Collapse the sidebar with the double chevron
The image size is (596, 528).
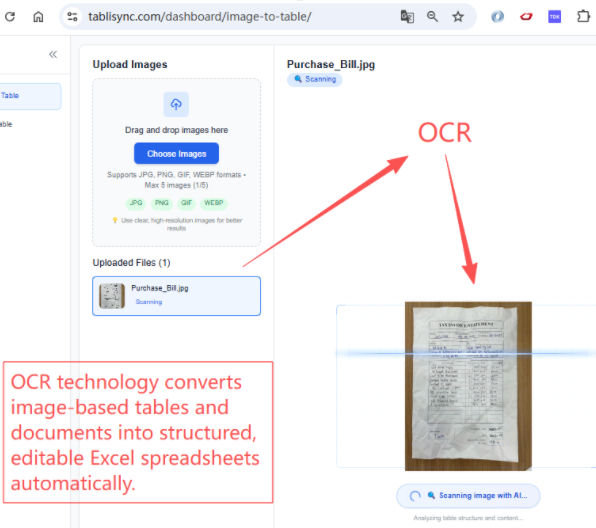click(53, 54)
